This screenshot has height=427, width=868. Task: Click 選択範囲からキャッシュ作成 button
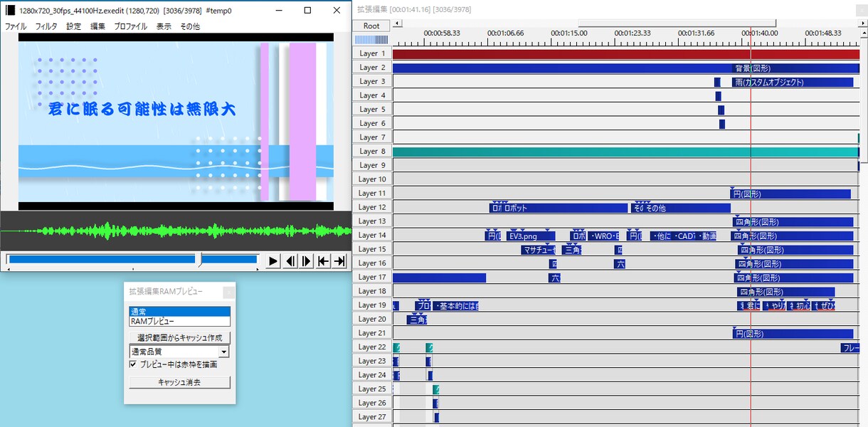tap(179, 337)
